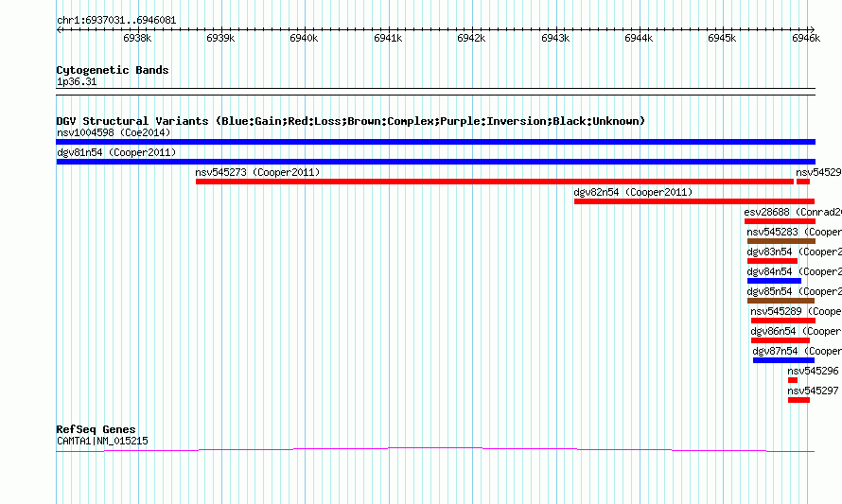Select the red bar of dgv83n54

(x=772, y=261)
